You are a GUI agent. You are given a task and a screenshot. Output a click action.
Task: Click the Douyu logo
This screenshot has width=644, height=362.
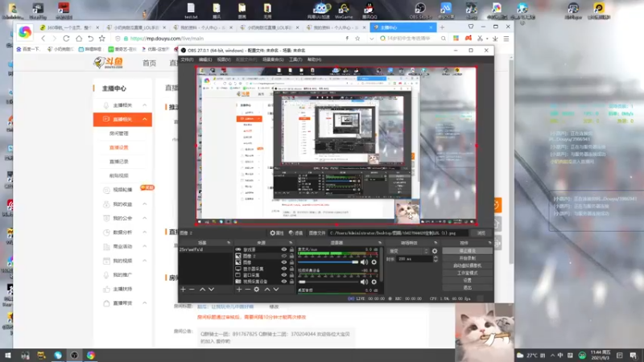[x=109, y=63]
